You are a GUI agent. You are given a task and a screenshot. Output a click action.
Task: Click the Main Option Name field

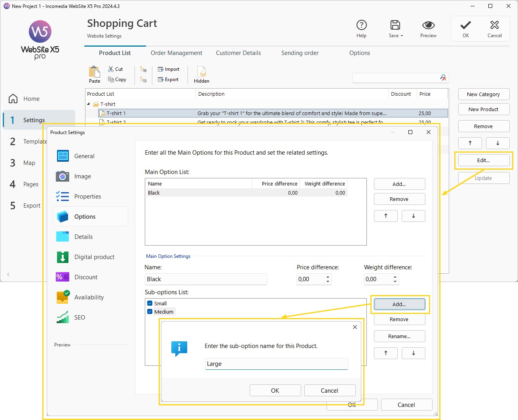(206, 279)
